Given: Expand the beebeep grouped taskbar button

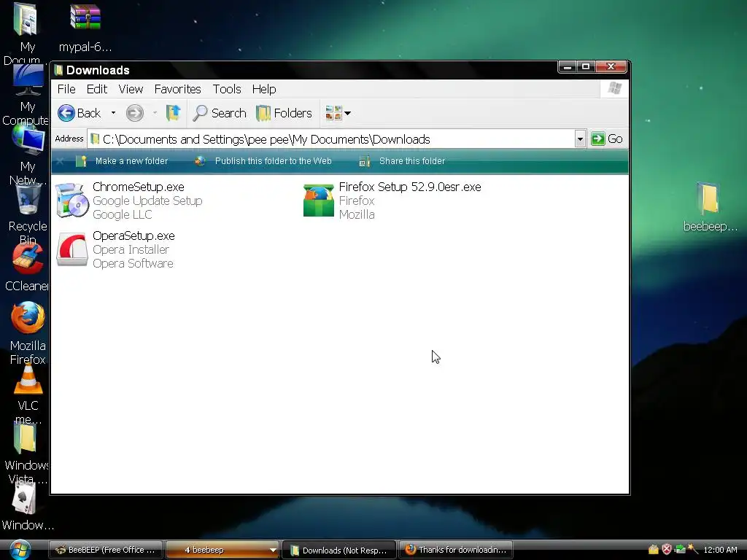Looking at the screenshot, I should tap(273, 550).
